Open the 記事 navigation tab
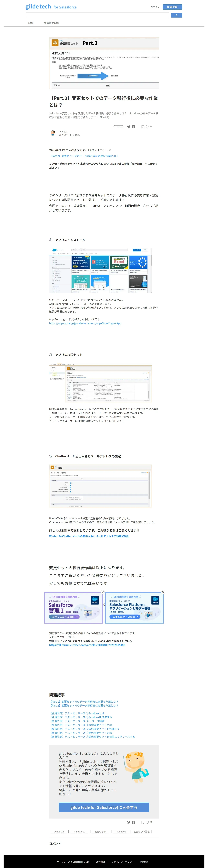 pos(31,23)
